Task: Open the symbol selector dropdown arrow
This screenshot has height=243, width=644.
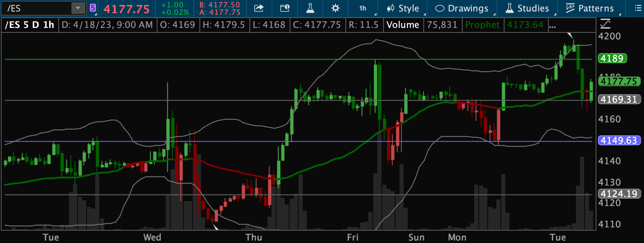Action: (78, 8)
